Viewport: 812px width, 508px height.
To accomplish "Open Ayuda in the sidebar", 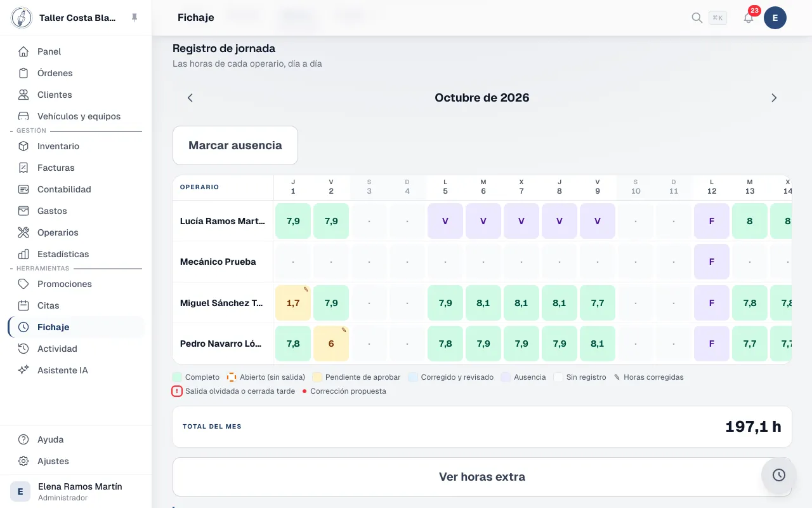I will pyautogui.click(x=76, y=439).
